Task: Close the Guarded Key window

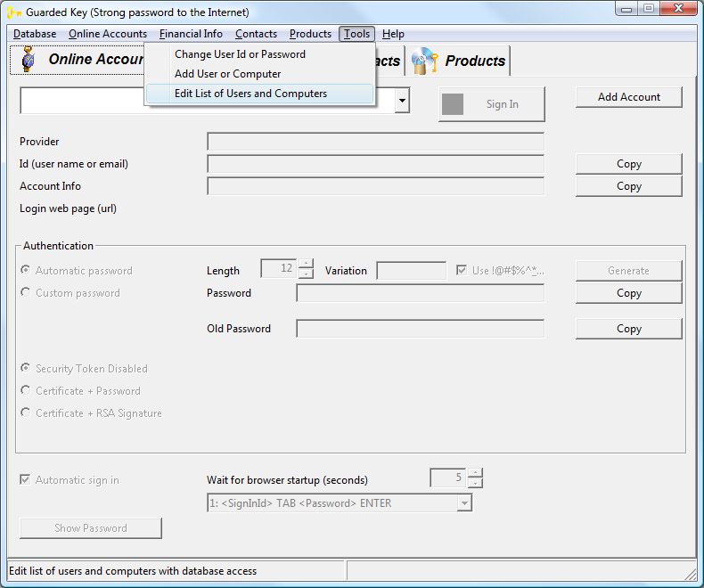Action: 679,9
